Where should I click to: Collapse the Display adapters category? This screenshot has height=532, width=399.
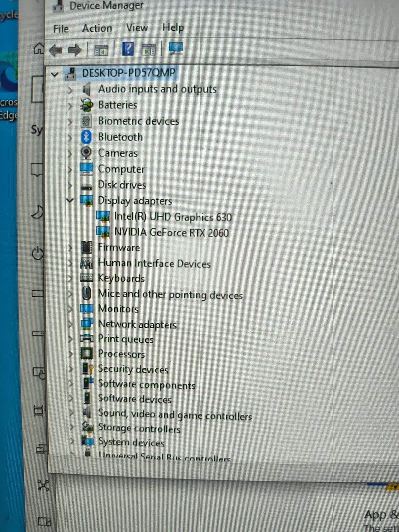(70, 200)
